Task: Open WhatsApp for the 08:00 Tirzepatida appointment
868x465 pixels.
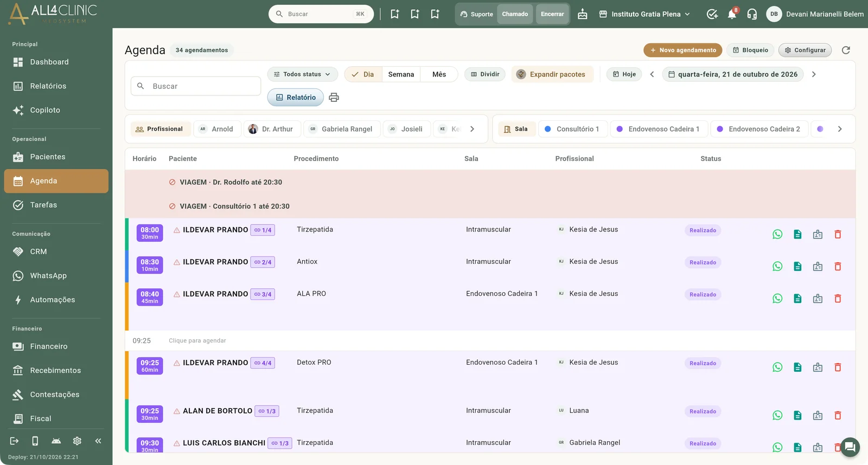Action: (x=777, y=234)
